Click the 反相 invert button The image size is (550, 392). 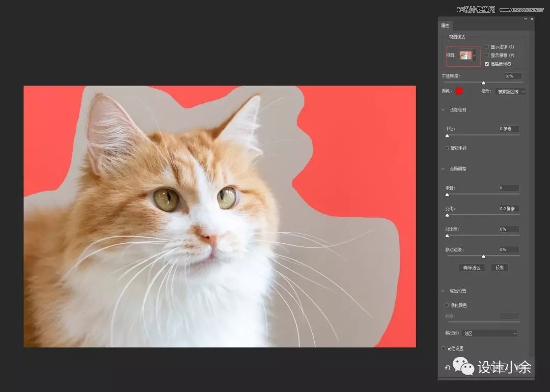click(500, 268)
